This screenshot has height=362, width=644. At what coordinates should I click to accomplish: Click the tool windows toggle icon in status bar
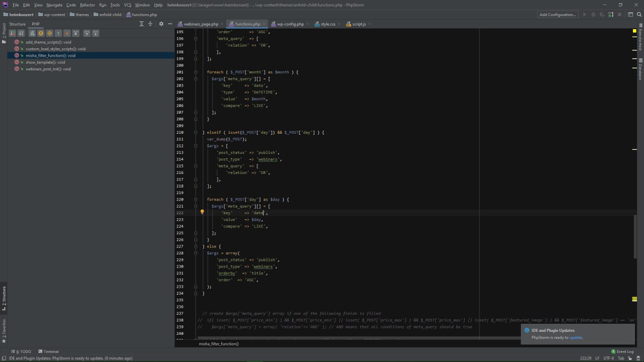coord(4,358)
